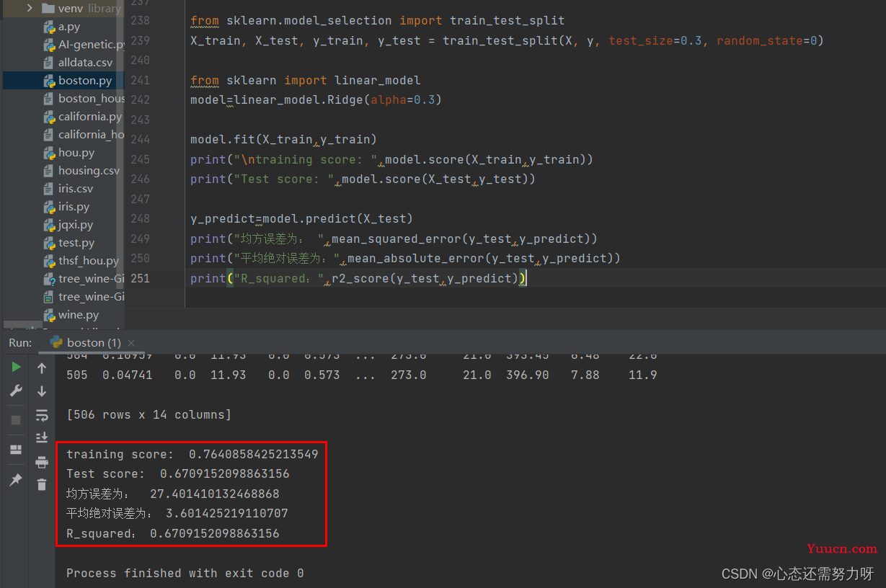Click gutter line number 239

coord(141,40)
